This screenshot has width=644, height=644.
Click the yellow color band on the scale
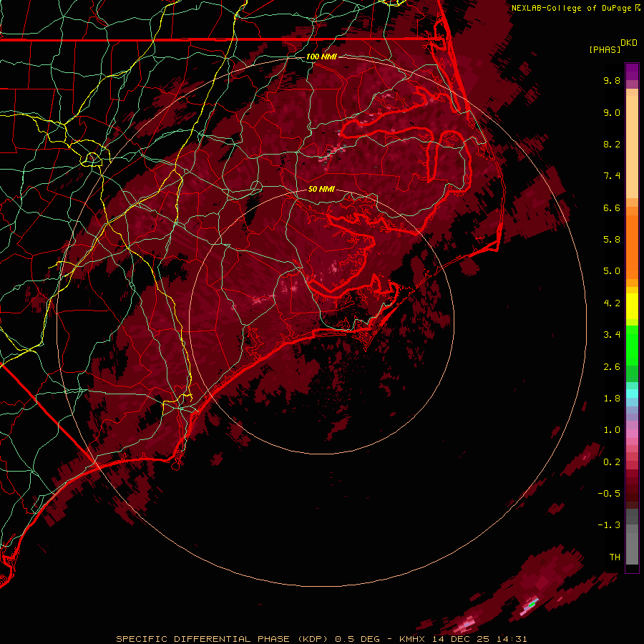(632, 306)
